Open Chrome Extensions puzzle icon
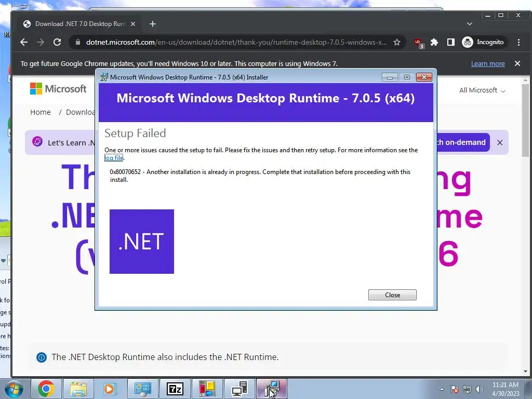This screenshot has width=532, height=399. [434, 42]
